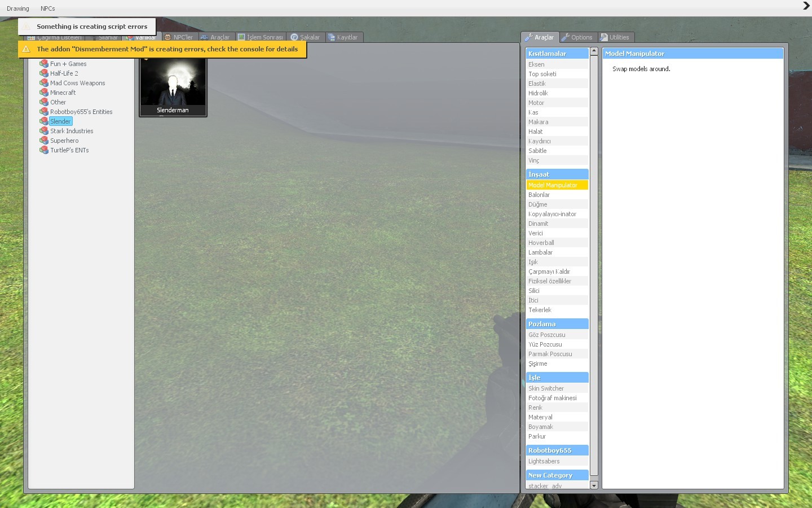Viewport: 812px width, 508px height.
Task: Collapse the Pozlama tool category
Action: [557, 324]
